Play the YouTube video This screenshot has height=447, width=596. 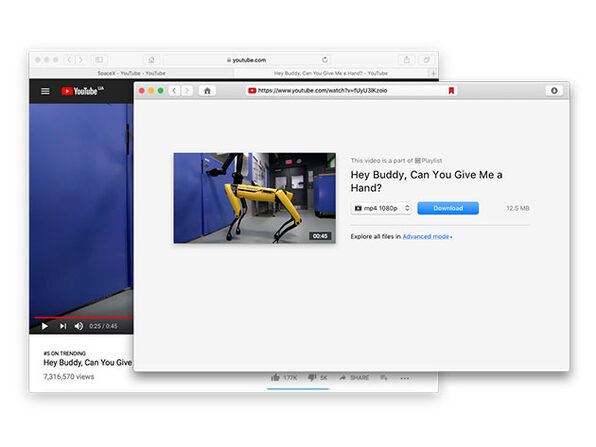click(44, 326)
